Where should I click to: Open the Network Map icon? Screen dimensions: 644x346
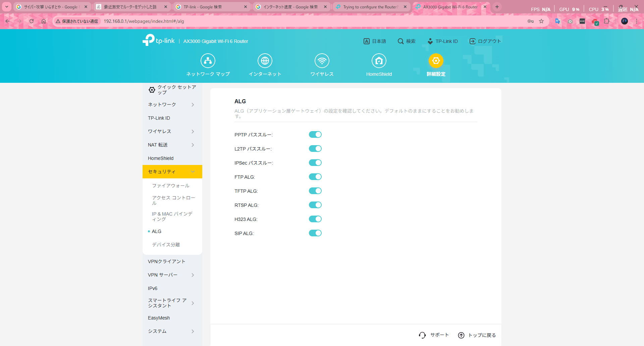coord(208,61)
